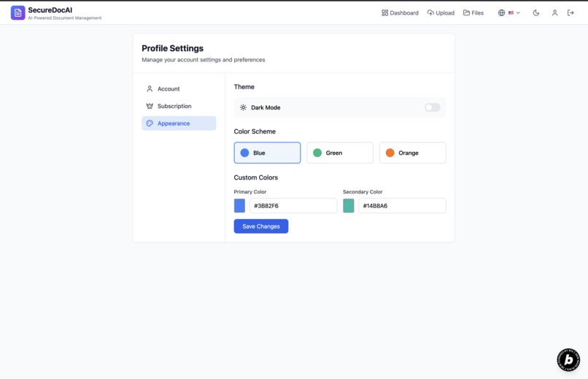Open the Primary Color swatch picker
Viewport: 588px width, 379px height.
coord(239,206)
